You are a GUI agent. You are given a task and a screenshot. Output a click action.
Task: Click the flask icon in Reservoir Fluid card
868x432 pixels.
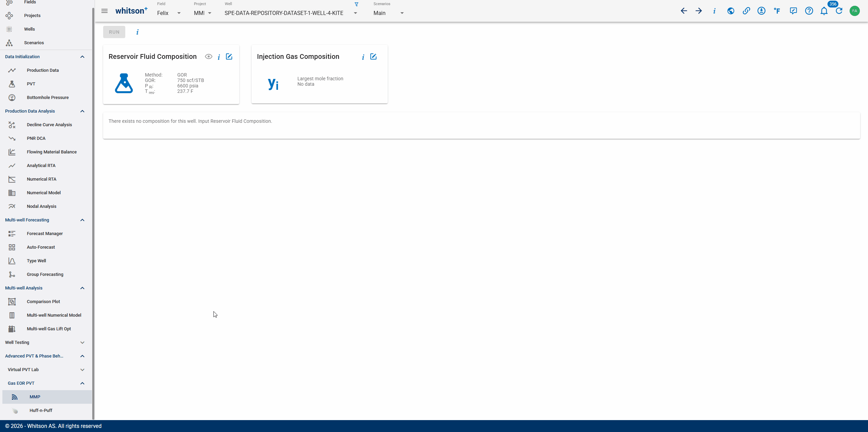pyautogui.click(x=124, y=83)
